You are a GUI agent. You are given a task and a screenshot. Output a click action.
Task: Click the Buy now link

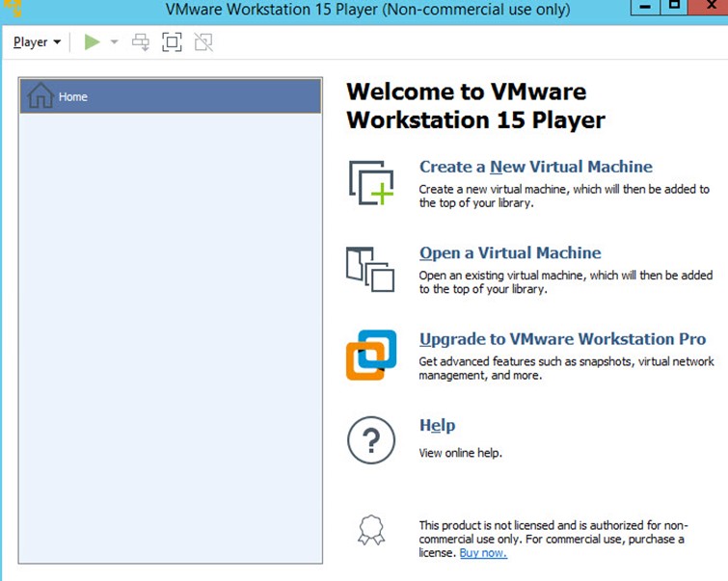click(x=483, y=553)
